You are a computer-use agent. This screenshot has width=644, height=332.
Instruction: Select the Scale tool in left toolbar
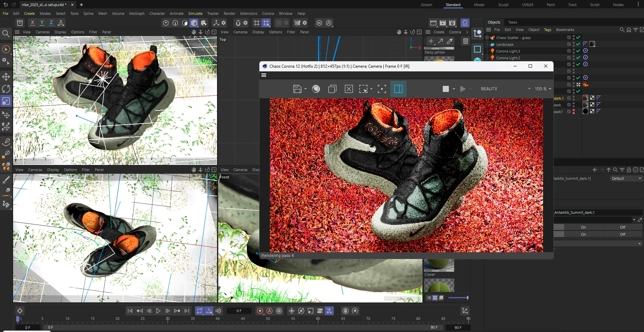(6, 101)
